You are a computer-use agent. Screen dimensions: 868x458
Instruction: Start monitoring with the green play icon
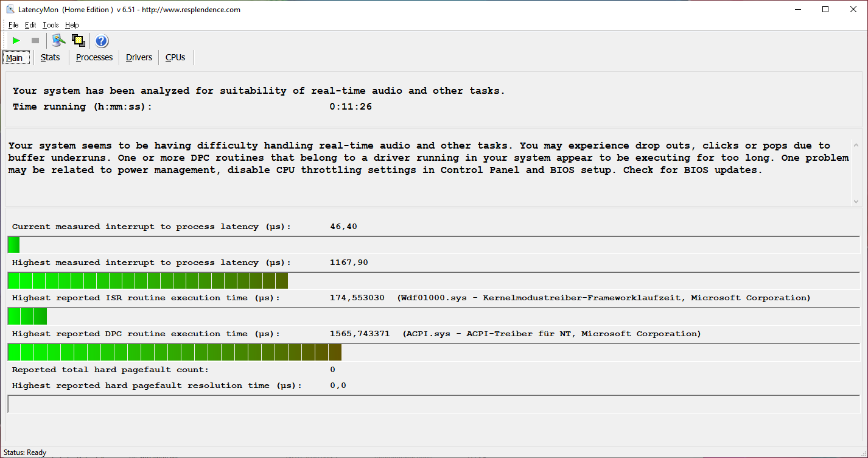tap(16, 41)
